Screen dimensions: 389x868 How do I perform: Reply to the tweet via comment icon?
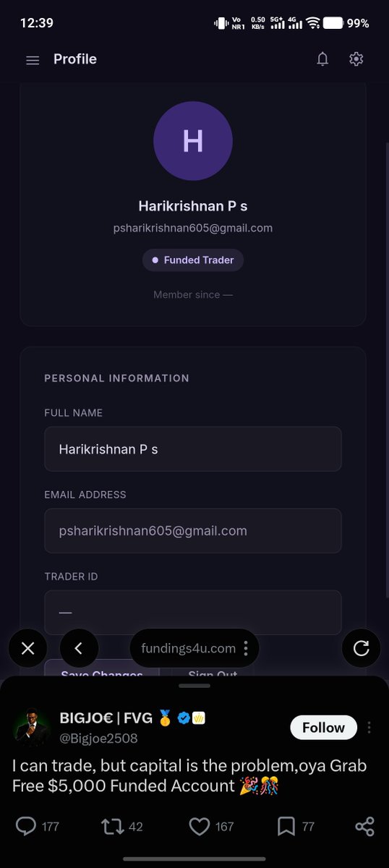[x=25, y=825]
